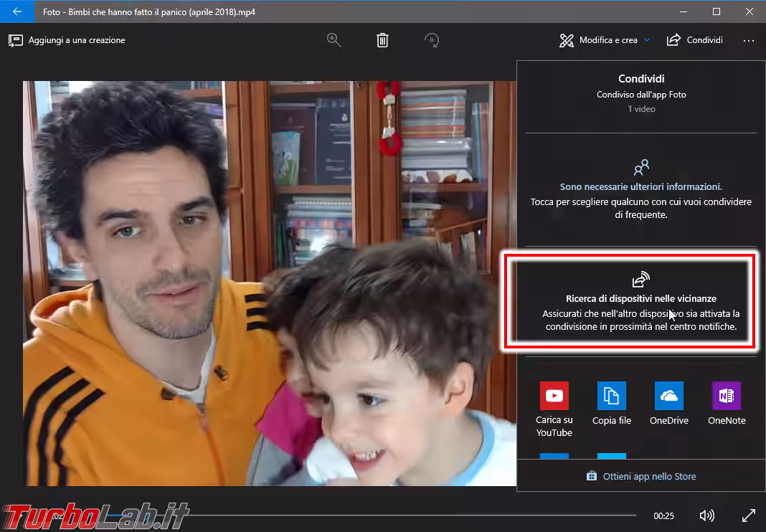This screenshot has width=766, height=532.
Task: Open the three-dots more options menu
Action: pyautogui.click(x=749, y=41)
